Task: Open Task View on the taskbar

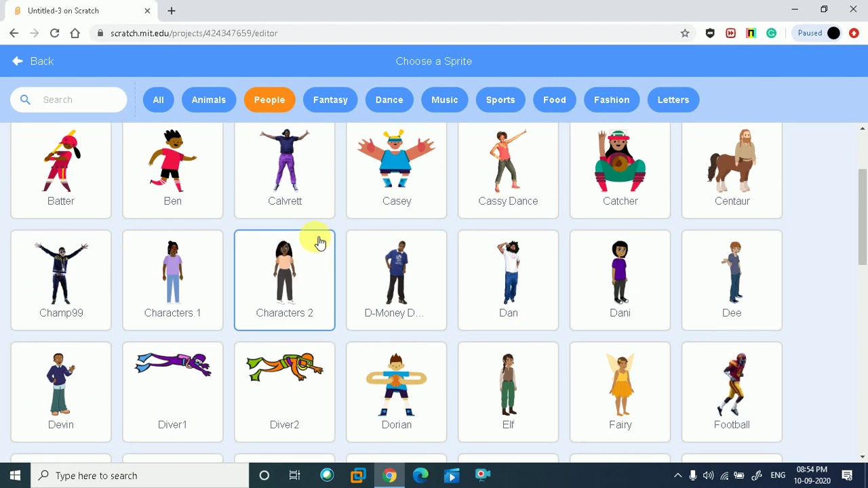Action: 295,475
